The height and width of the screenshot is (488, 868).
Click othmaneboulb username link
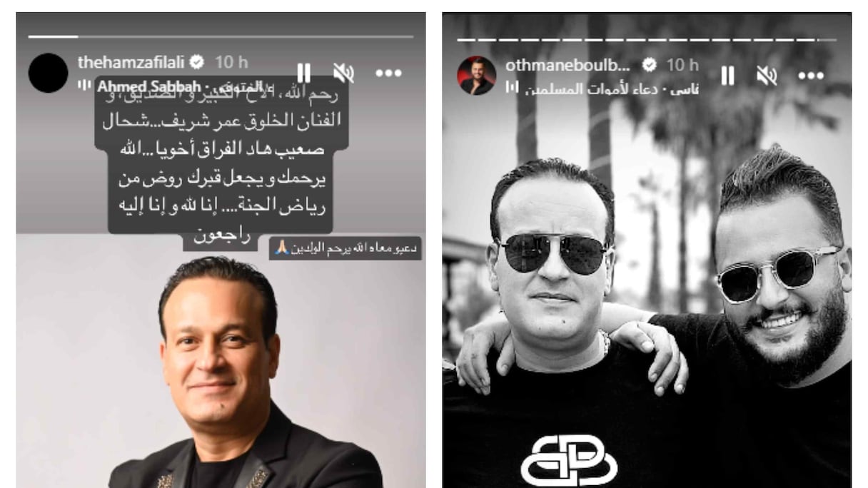click(x=568, y=65)
